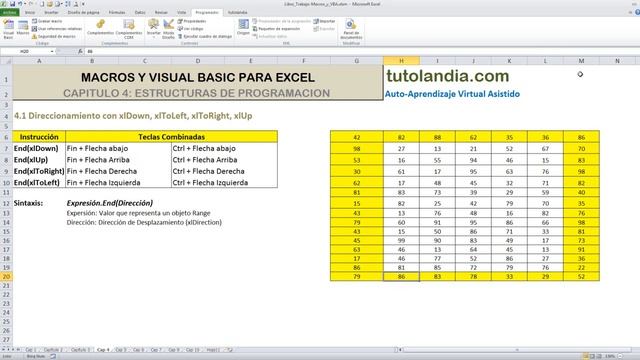The height and width of the screenshot is (360, 640).
Task: Open the Visual Basic editor
Action: 8,29
